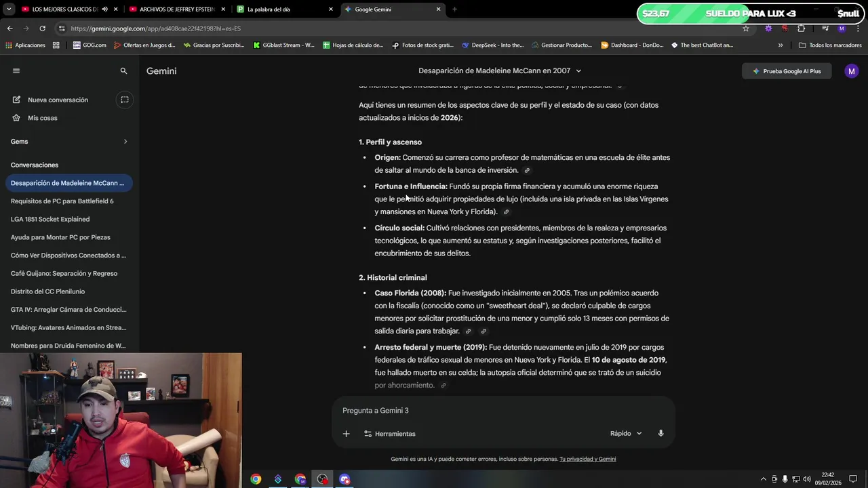Viewport: 868px width, 488px height.
Task: Click first source link icon in Caso Florida
Action: (x=468, y=331)
